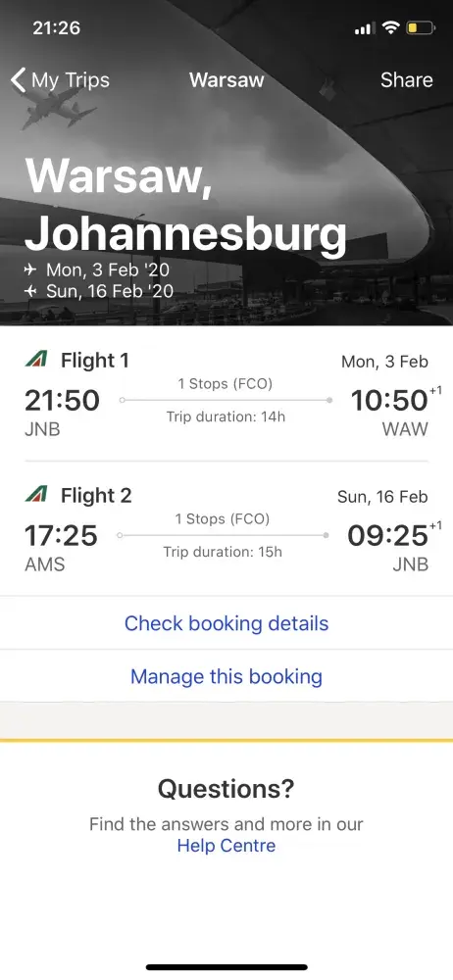Select the Flight 2 AMS to JNB row

coord(226,529)
